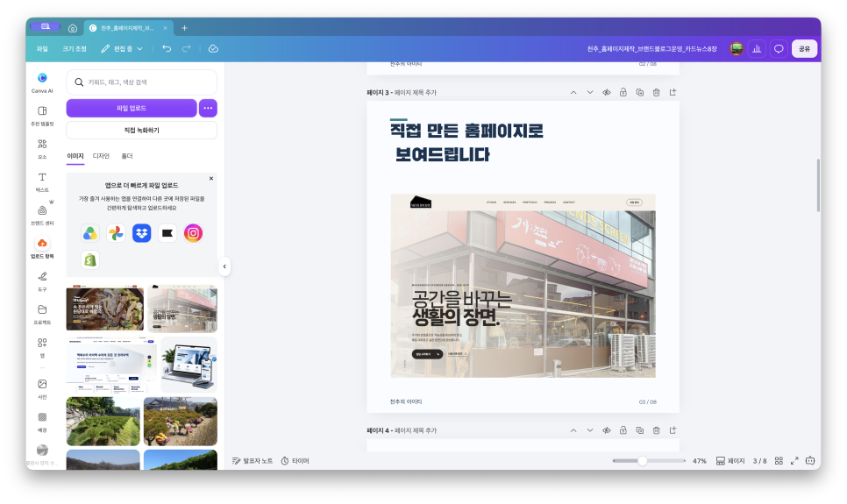Image resolution: width=847 pixels, height=504 pixels.
Task: Click the upload search input field
Action: pos(141,82)
